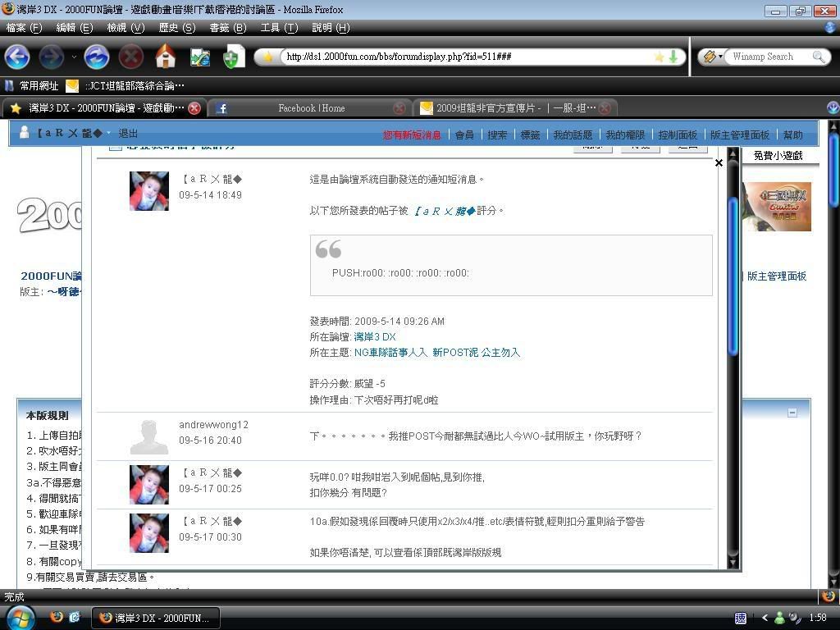Open the search engine selector dropdown
The image size is (840, 630).
pos(712,57)
